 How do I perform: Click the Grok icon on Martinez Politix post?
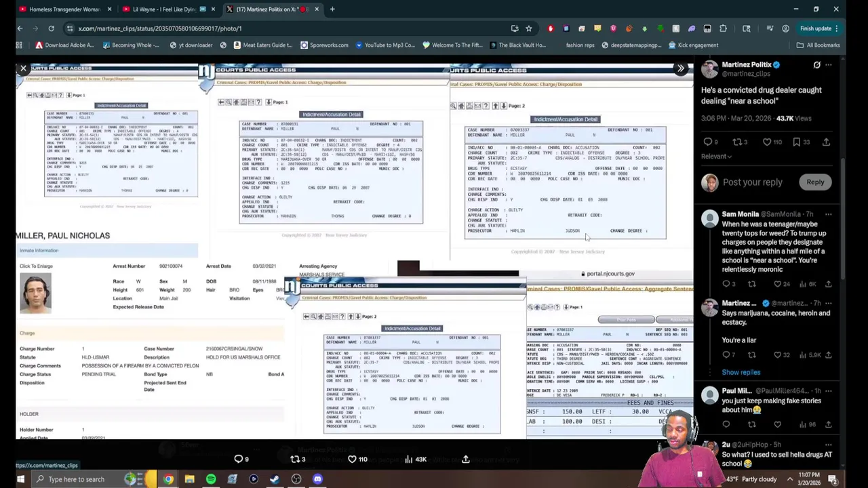pyautogui.click(x=816, y=65)
